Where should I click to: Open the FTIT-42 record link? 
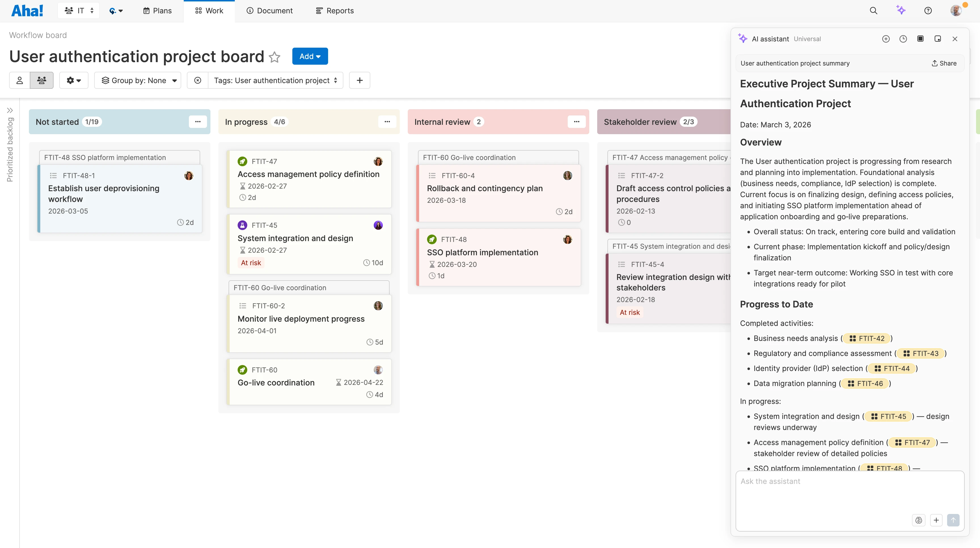(867, 338)
